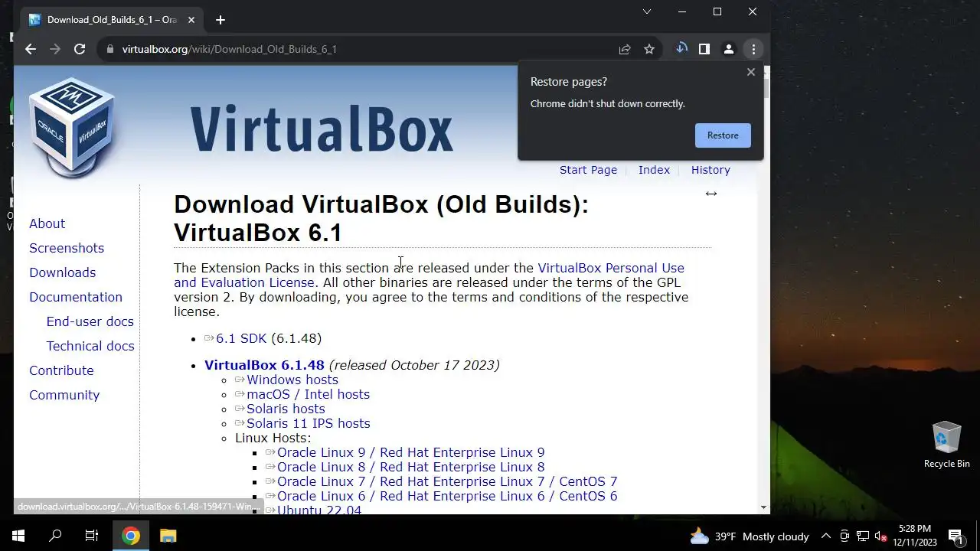The image size is (980, 551).
Task: Open File Explorer from the taskbar
Action: click(168, 536)
